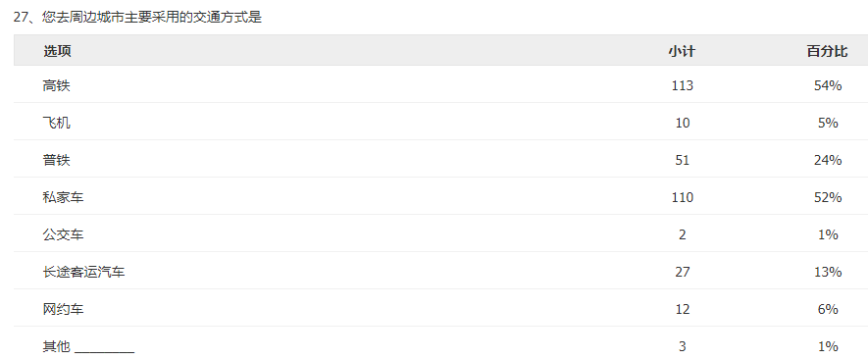Screen dimensions: 868x360
Task: Click the count 113 for 高铁
Action: click(682, 86)
